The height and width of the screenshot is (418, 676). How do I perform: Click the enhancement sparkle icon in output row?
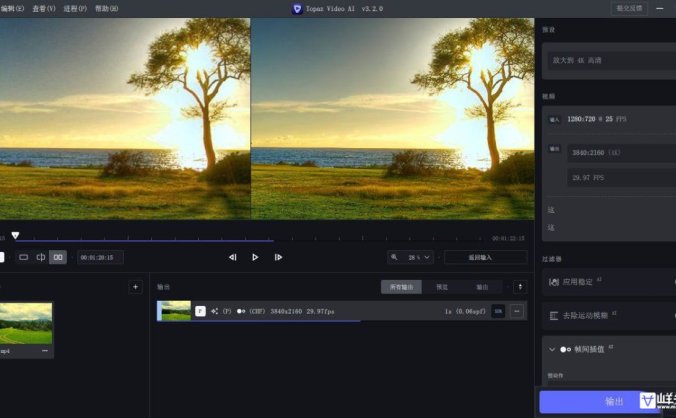[214, 311]
